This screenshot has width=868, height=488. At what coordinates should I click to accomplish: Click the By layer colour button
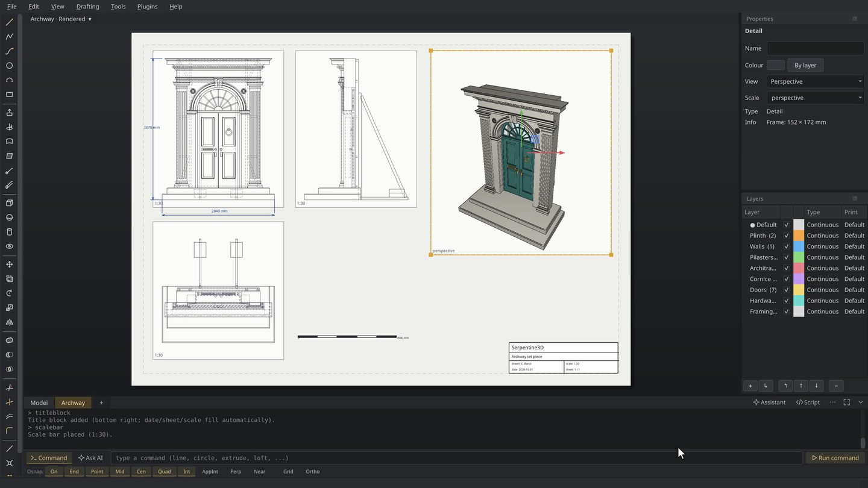point(805,65)
